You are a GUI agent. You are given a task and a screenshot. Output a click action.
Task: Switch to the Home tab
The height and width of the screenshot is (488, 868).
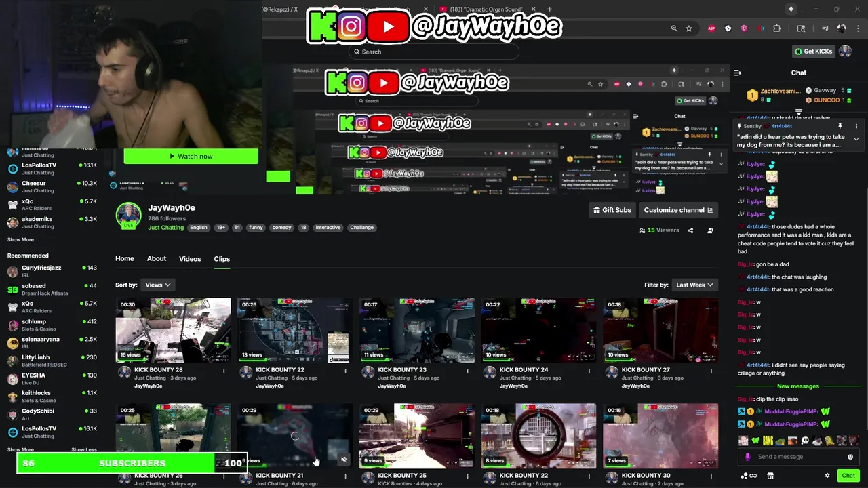(124, 259)
